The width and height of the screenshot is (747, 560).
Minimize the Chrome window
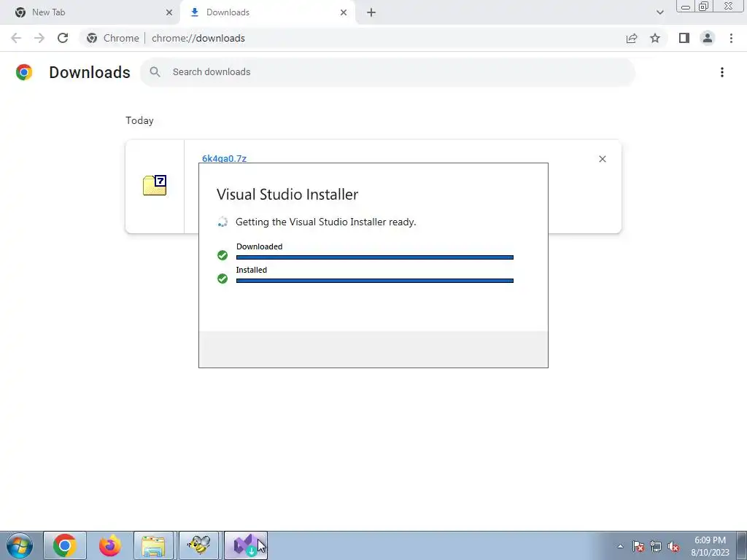click(686, 7)
